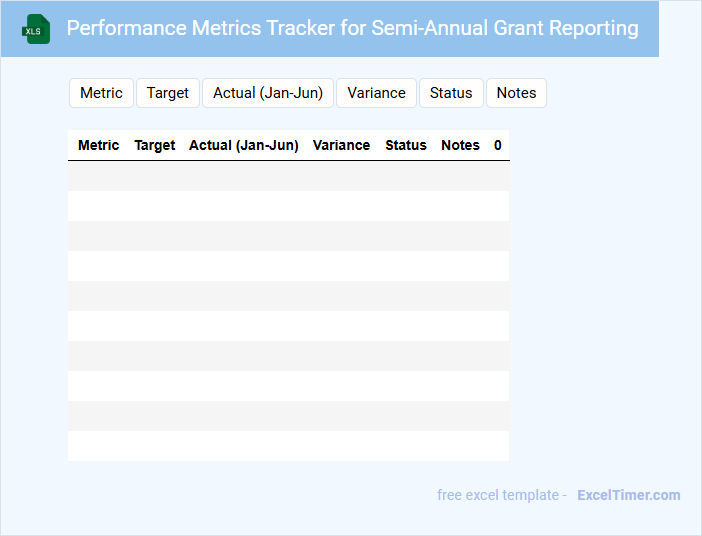This screenshot has width=702, height=536.
Task: Click the Status tag button above the table
Action: tap(451, 93)
